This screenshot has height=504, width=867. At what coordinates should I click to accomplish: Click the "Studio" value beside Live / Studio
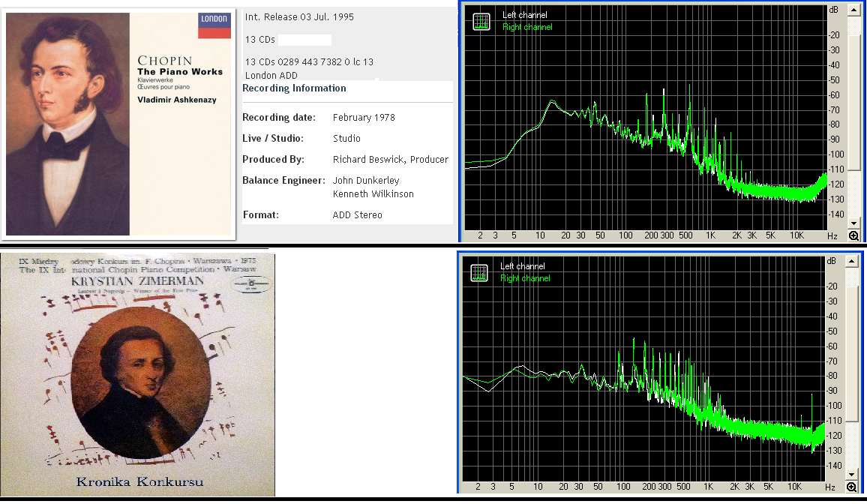(x=346, y=139)
